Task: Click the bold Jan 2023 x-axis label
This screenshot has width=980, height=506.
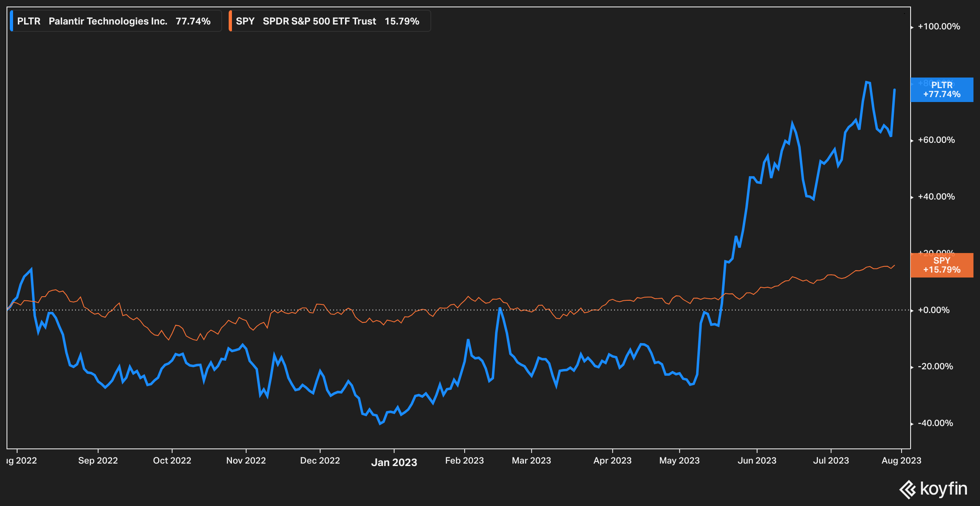Action: (x=394, y=462)
